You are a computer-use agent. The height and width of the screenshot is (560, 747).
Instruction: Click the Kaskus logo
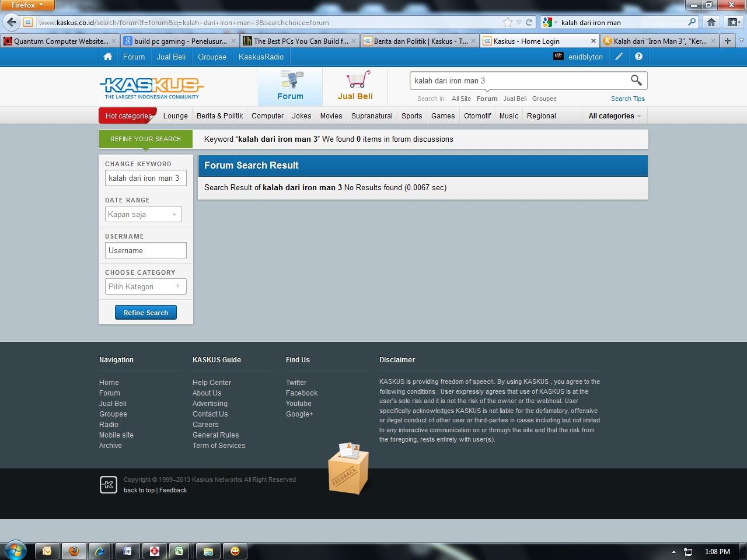pyautogui.click(x=152, y=88)
